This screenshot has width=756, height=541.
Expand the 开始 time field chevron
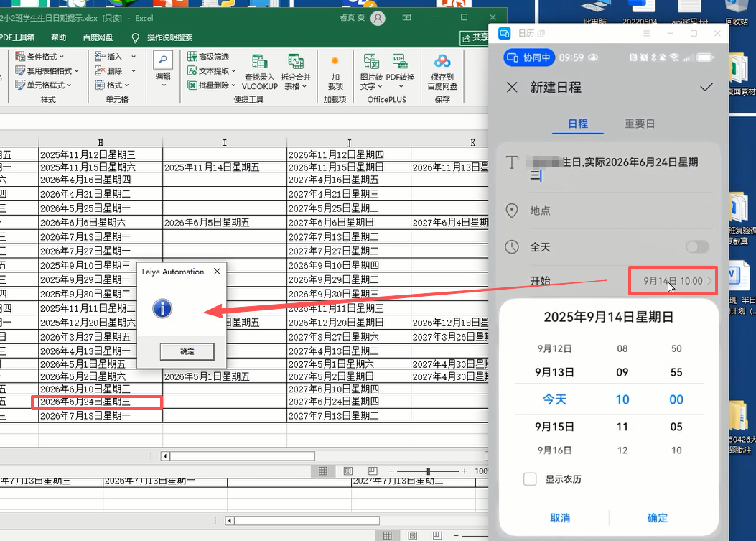[710, 280]
